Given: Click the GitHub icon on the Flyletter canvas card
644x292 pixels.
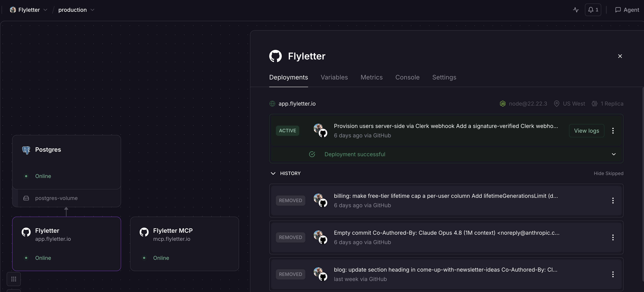Looking at the screenshot, I should point(26,232).
